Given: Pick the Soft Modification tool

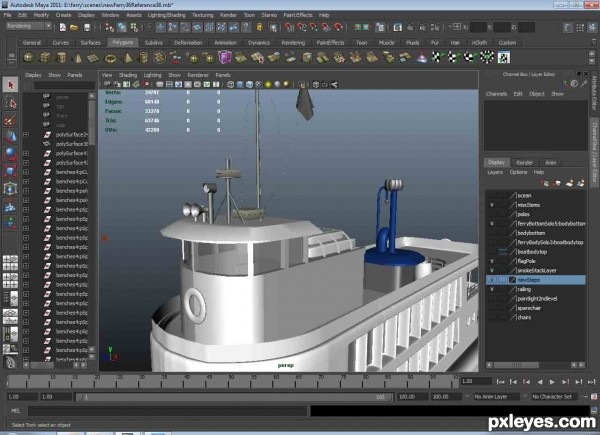Looking at the screenshot, I should [10, 206].
